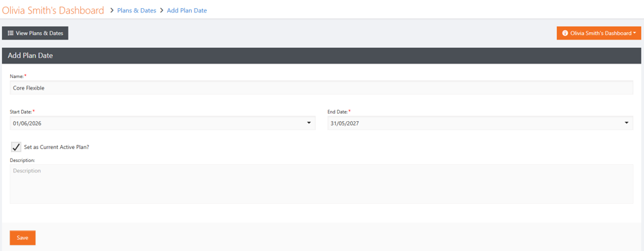Viewport: 644px width, 251px height.
Task: Click the Start Date field showing 01/06/2026
Action: (x=162, y=122)
